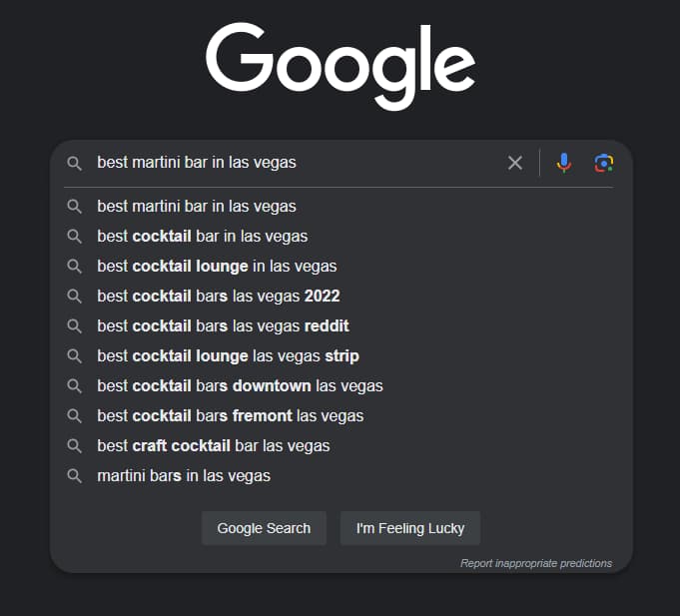Click magnifier icon beside 'martini bars in las vegas'
680x616 pixels.
coord(74,476)
